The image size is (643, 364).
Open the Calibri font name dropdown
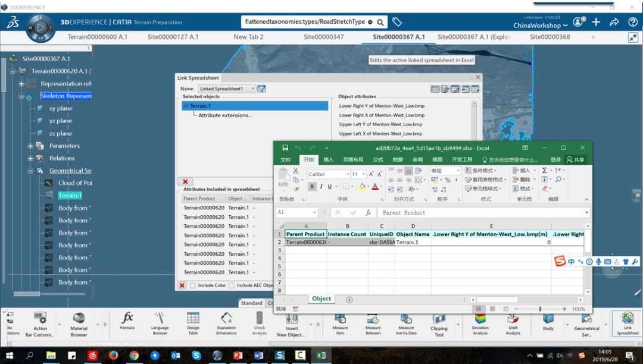[x=347, y=174]
